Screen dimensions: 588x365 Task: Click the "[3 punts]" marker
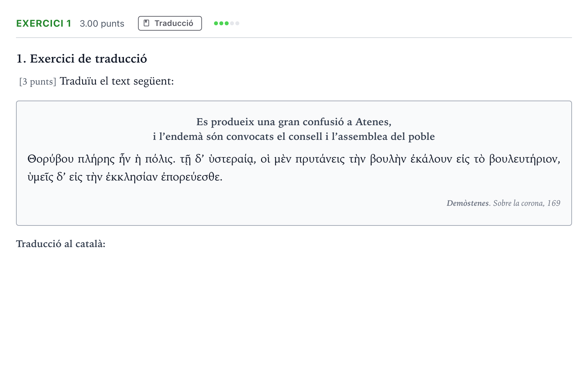click(38, 82)
